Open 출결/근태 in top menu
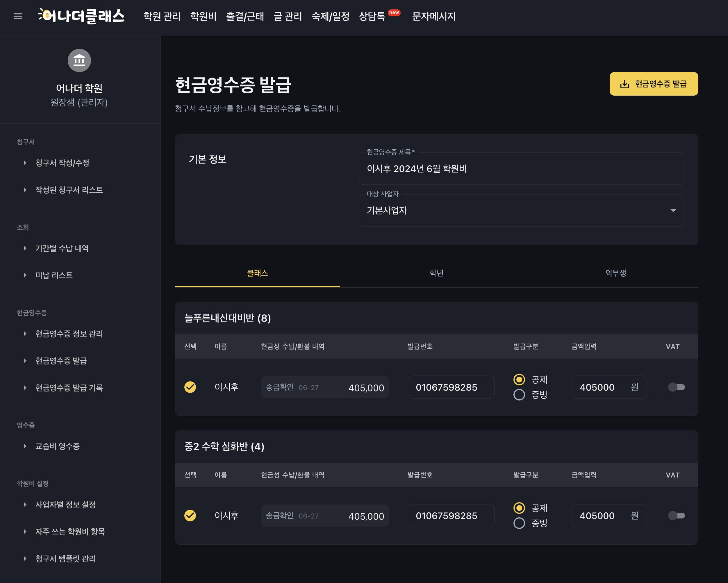The image size is (728, 583). (245, 16)
